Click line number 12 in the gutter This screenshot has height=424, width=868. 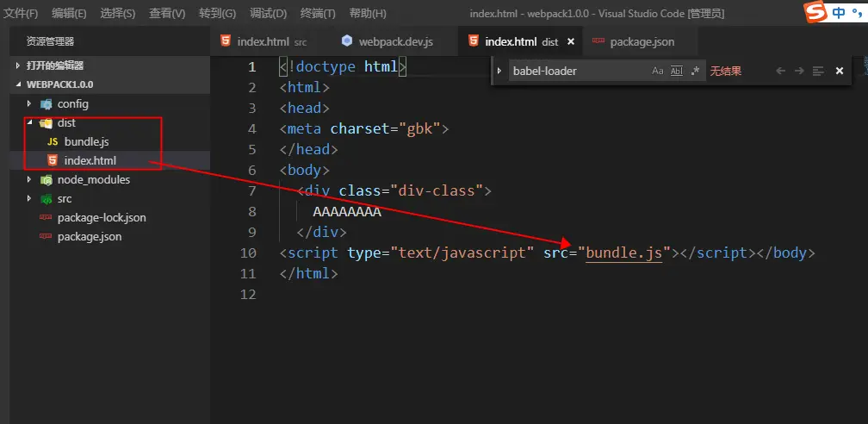[x=249, y=295]
